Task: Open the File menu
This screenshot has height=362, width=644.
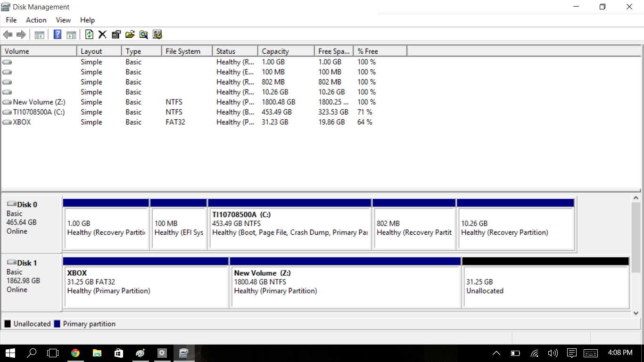Action: click(11, 20)
